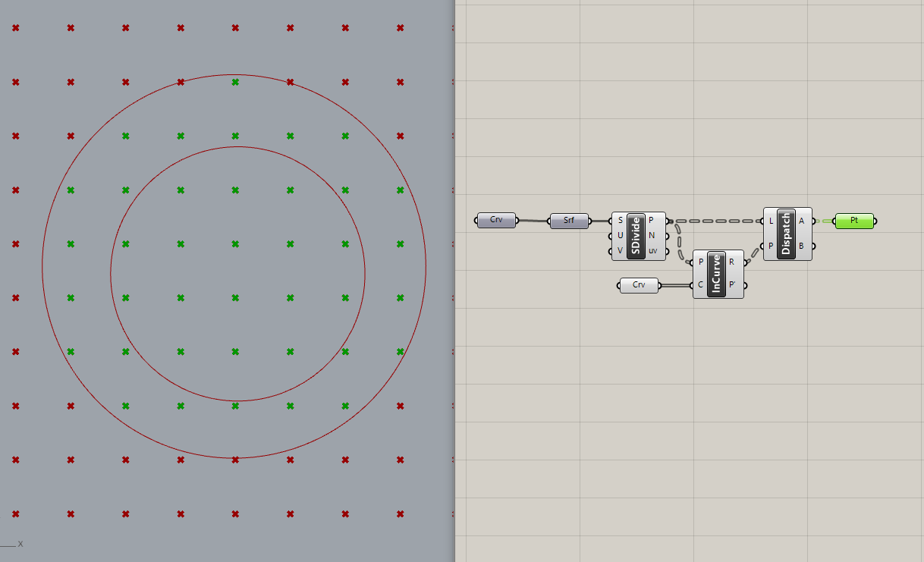Click the Srf parameter node
The width and height of the screenshot is (924, 562).
[x=569, y=221]
